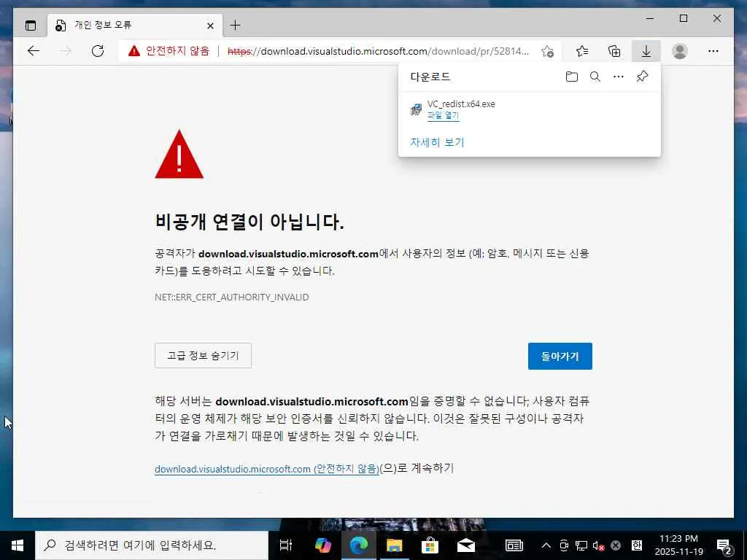Add this page to favorites star icon
Viewport: 747px width, 560px height.
547,51
